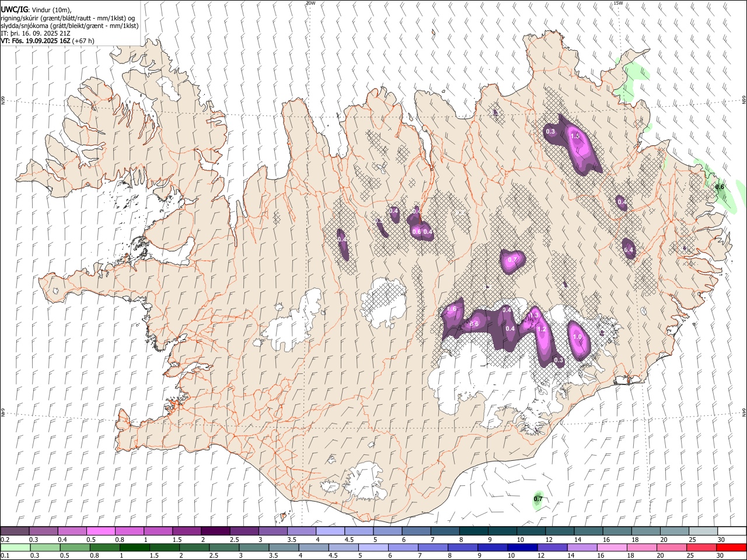Pick the 20 mm pink rain legend swatch
This screenshot has height=560, width=747.
672,547
